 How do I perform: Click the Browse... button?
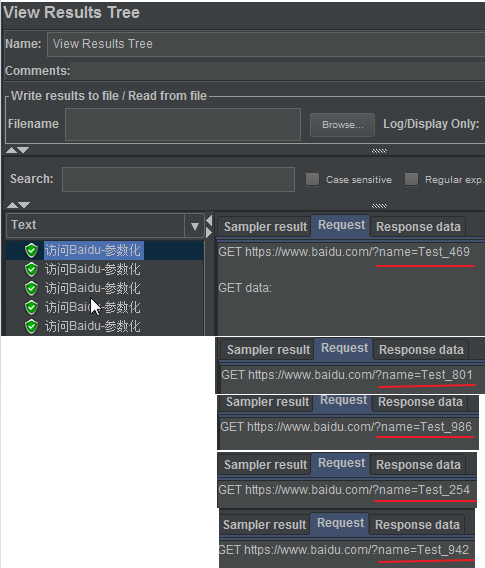(x=342, y=125)
